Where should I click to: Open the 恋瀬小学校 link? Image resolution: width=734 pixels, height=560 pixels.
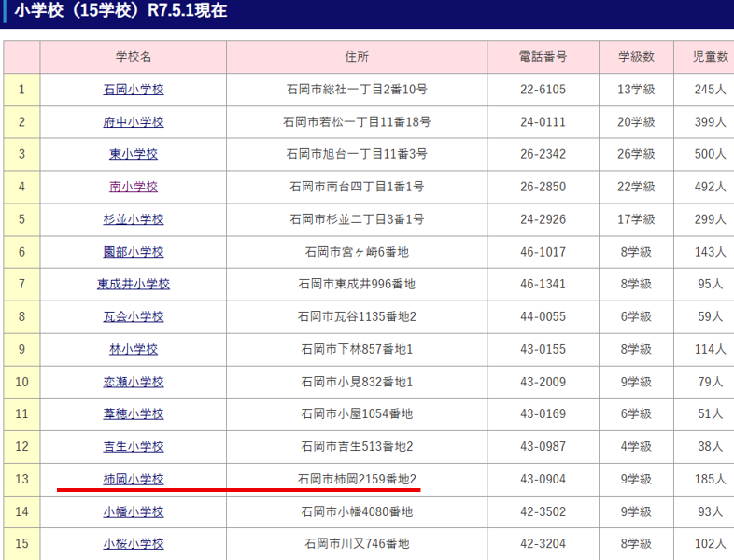pos(134,383)
